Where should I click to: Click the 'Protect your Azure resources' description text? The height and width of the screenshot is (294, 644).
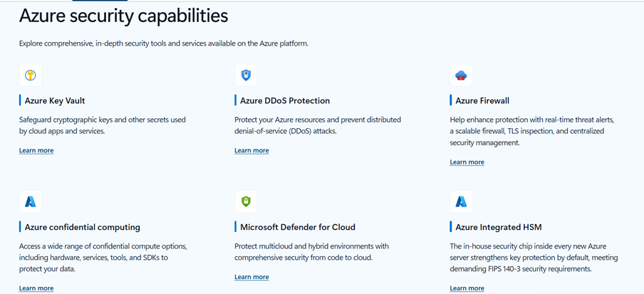coord(318,126)
